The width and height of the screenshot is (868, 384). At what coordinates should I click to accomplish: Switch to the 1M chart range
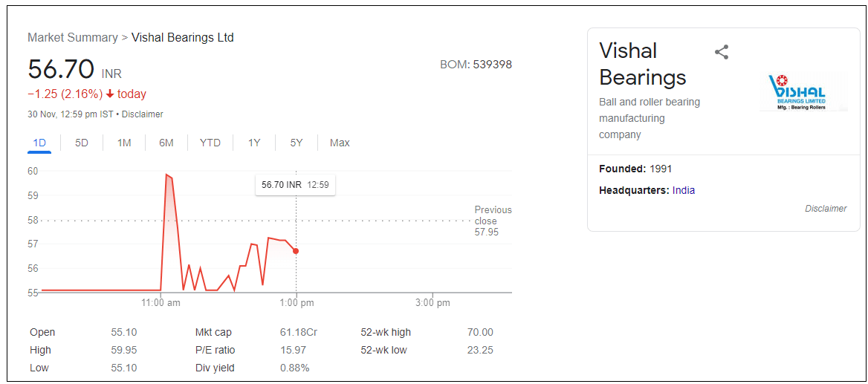tap(124, 143)
